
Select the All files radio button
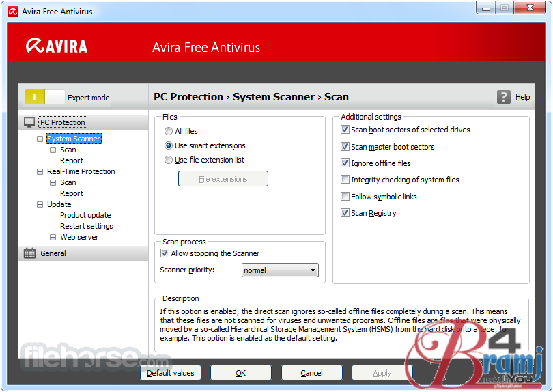click(169, 131)
